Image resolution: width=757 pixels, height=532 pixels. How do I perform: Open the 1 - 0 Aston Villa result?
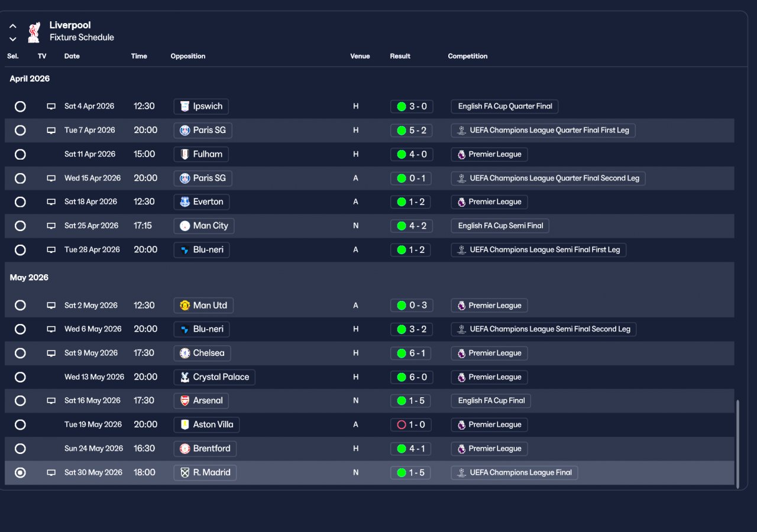tap(412, 424)
